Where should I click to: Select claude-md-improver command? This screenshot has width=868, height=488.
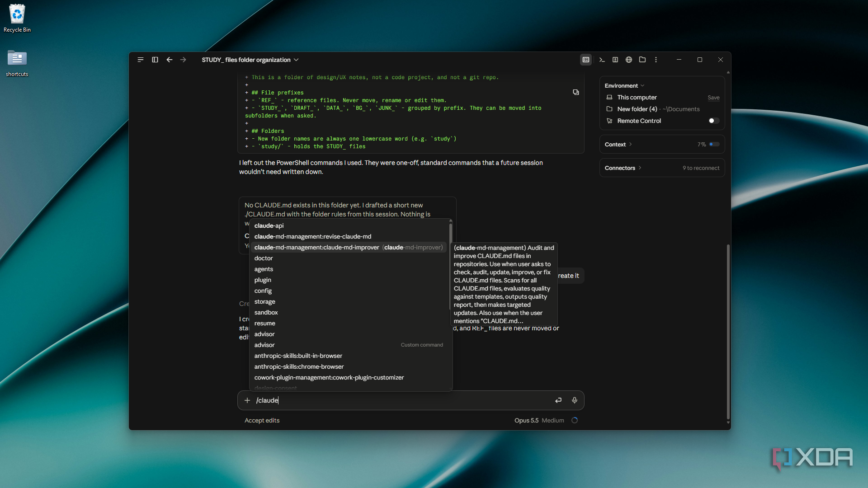[x=349, y=247]
